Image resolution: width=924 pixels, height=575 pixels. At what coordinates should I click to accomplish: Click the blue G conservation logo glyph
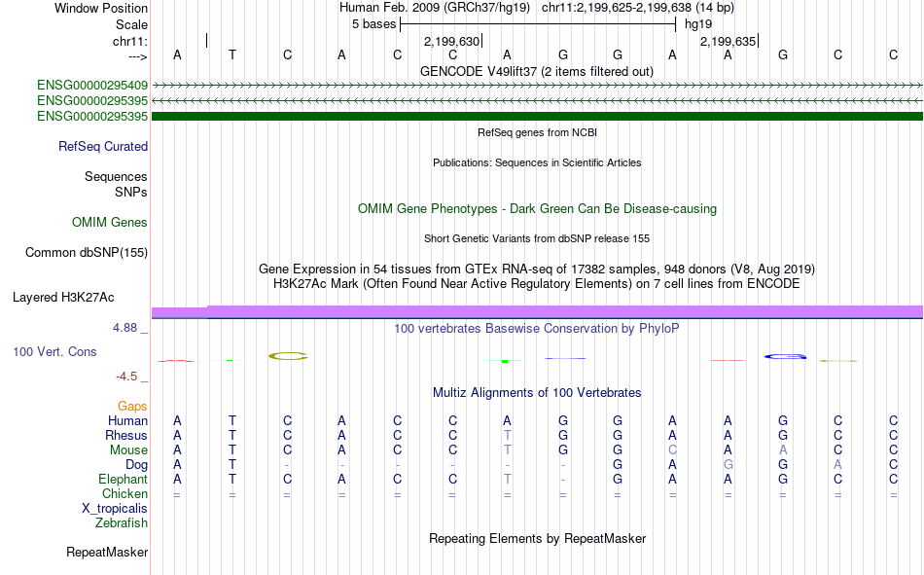coord(785,356)
